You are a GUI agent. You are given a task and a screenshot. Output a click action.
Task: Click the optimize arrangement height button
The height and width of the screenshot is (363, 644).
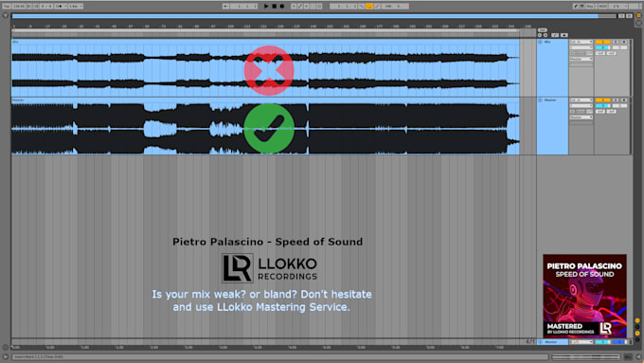pyautogui.click(x=621, y=15)
